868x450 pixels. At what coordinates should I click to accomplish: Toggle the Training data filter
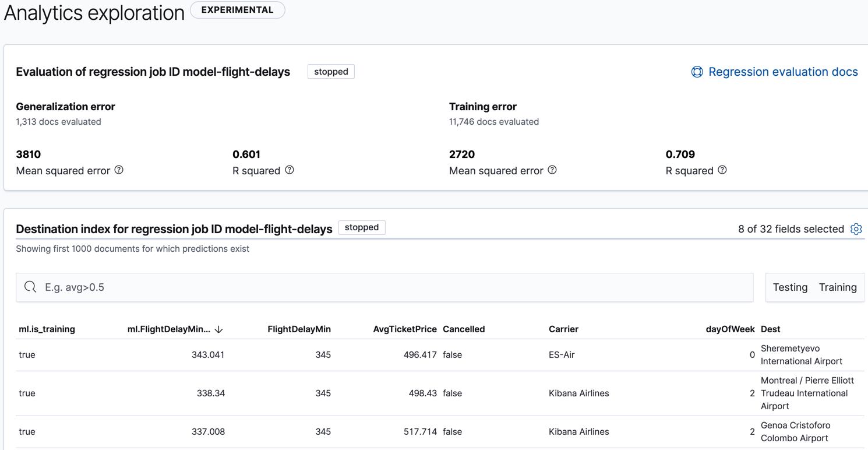837,287
